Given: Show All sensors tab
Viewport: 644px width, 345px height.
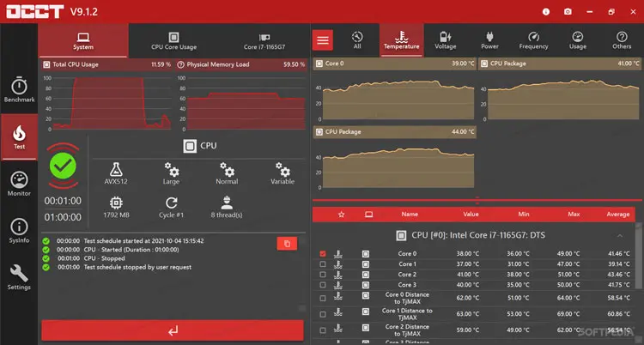Looking at the screenshot, I should point(357,40).
